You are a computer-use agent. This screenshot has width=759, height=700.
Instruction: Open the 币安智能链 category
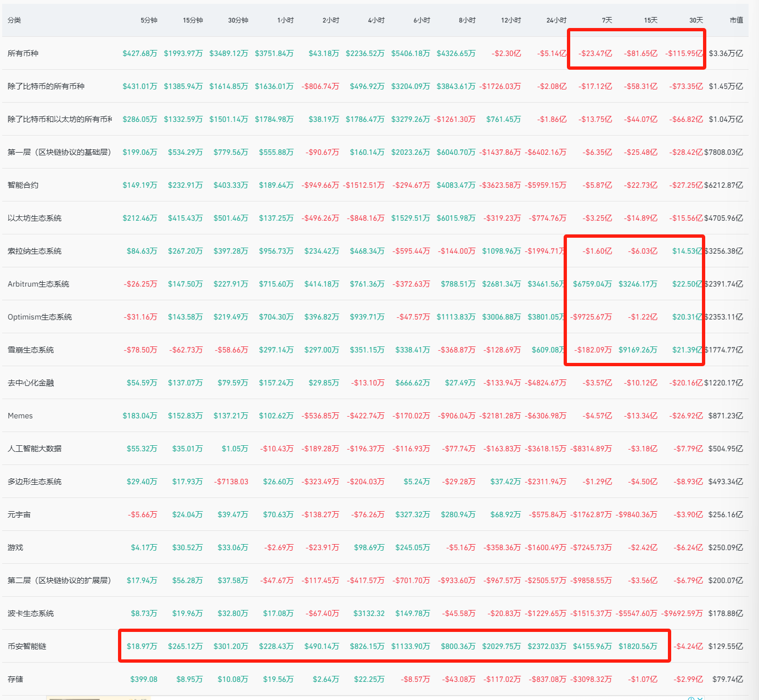click(27, 646)
